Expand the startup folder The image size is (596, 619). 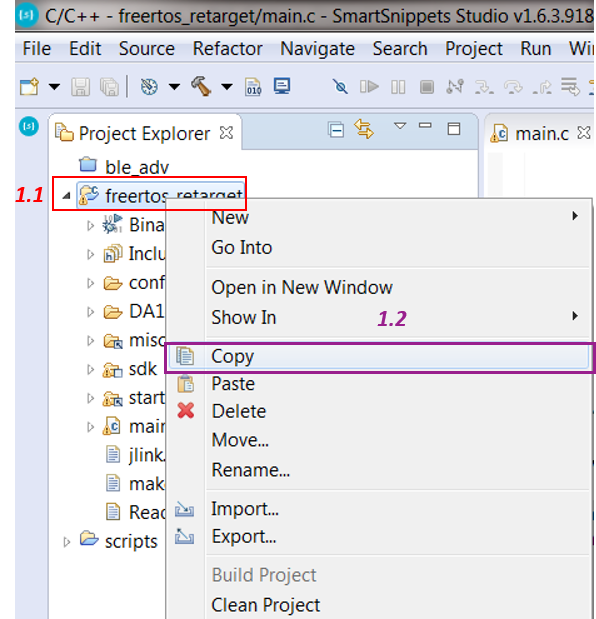[x=90, y=398]
